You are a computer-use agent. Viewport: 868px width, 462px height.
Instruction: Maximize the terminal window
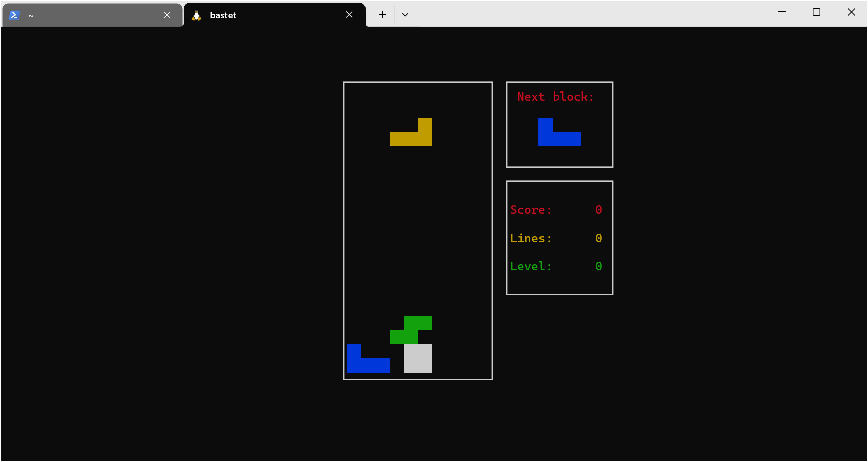click(x=816, y=12)
